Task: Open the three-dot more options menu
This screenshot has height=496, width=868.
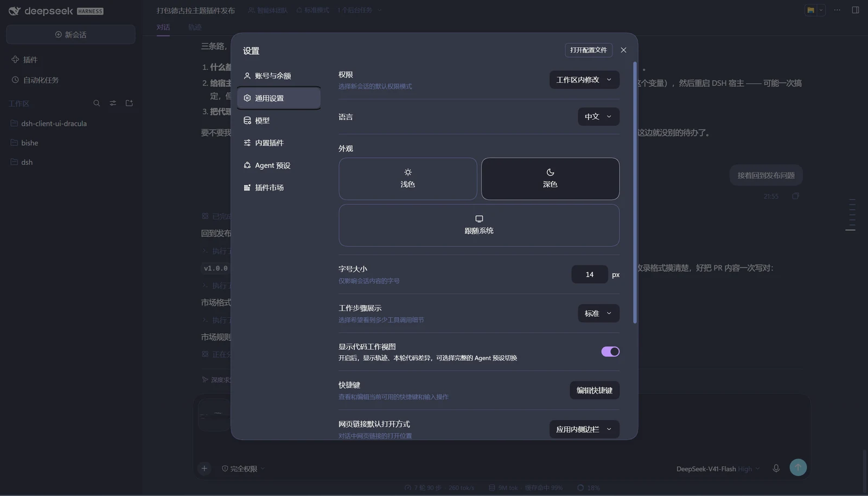Action: tap(837, 10)
